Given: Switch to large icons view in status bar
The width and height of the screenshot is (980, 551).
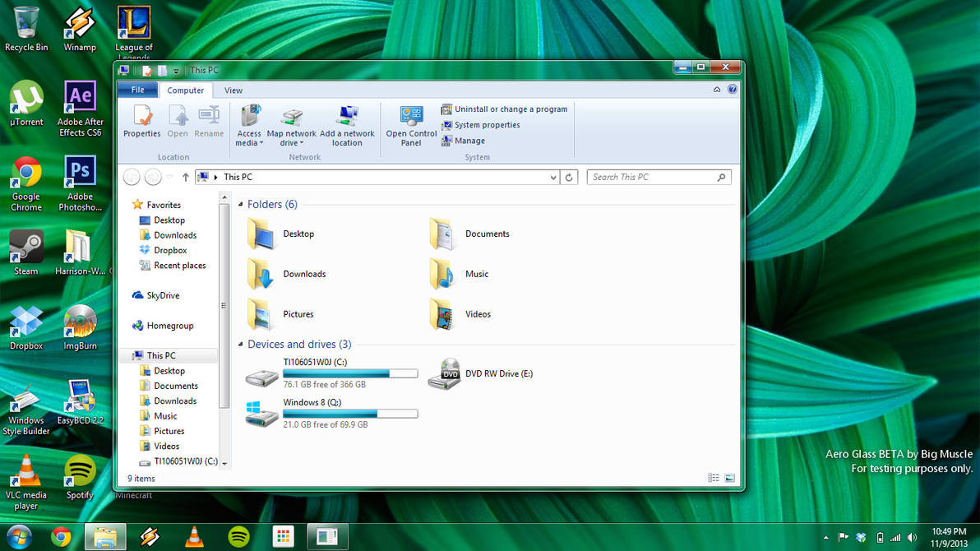Looking at the screenshot, I should pyautogui.click(x=729, y=478).
